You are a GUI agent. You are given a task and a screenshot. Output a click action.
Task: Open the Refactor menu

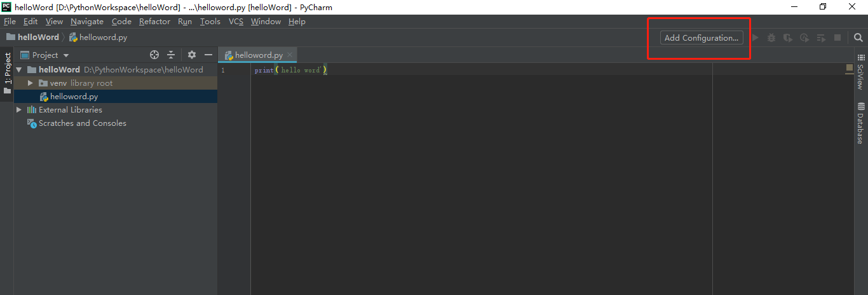point(154,22)
